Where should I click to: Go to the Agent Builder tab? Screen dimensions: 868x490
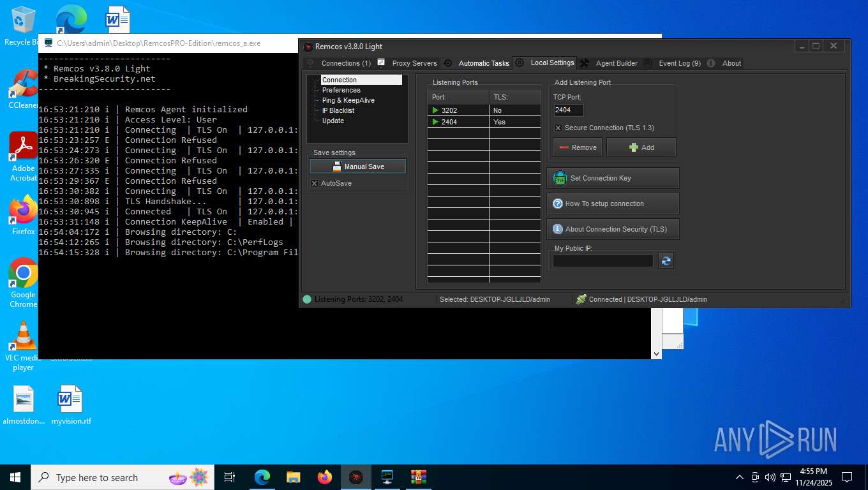609,63
